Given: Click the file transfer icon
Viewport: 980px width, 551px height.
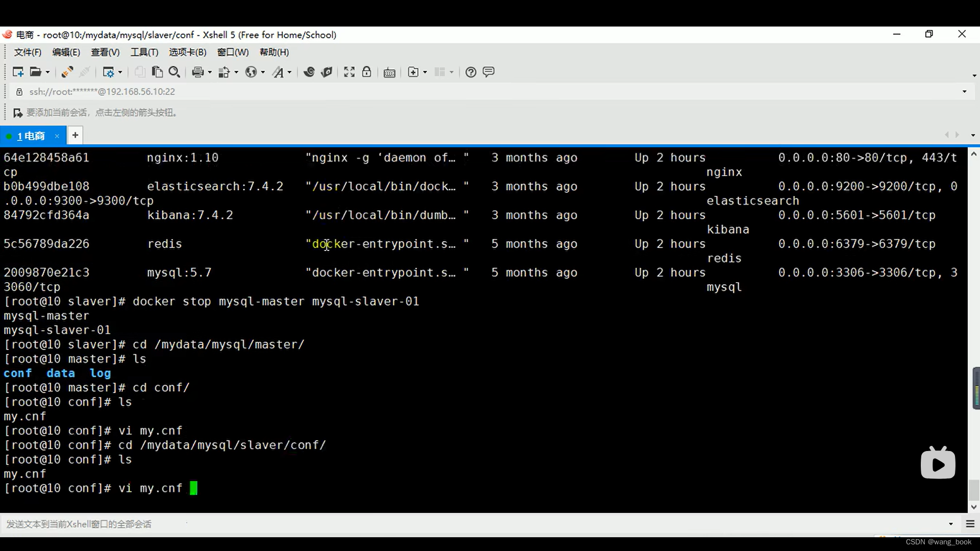Looking at the screenshot, I should 224,72.
